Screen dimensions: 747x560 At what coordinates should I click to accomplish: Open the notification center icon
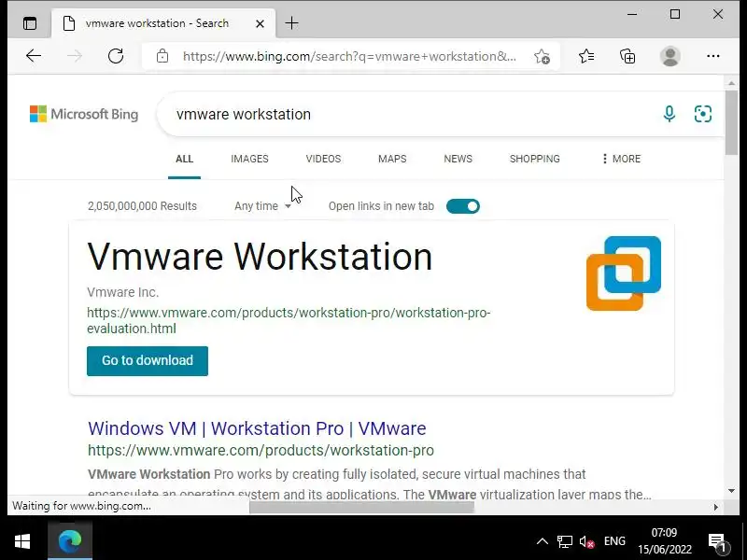click(717, 542)
